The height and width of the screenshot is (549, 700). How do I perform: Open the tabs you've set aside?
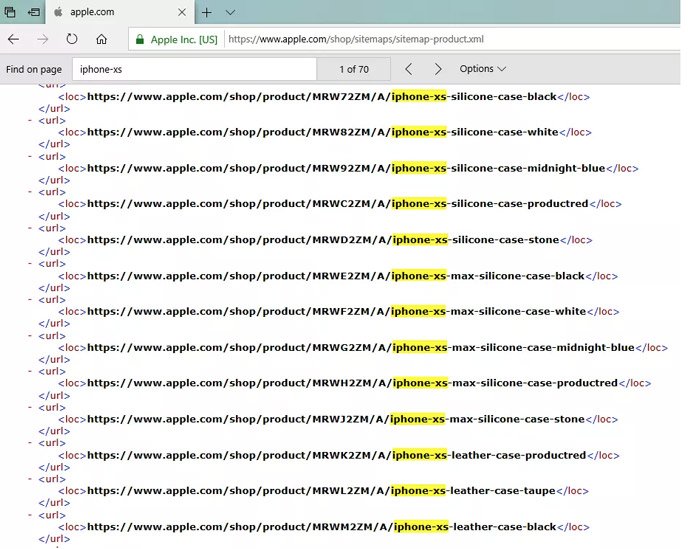pyautogui.click(x=9, y=12)
